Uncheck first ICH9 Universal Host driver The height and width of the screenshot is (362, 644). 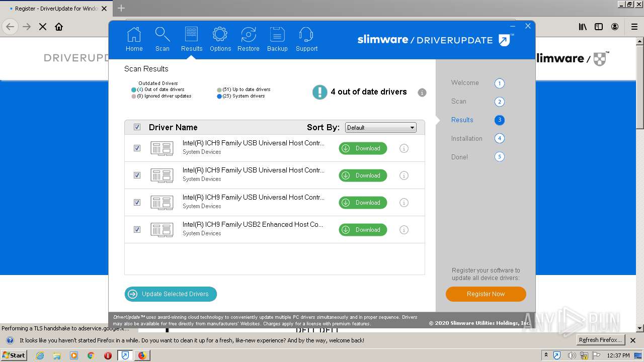(x=137, y=148)
